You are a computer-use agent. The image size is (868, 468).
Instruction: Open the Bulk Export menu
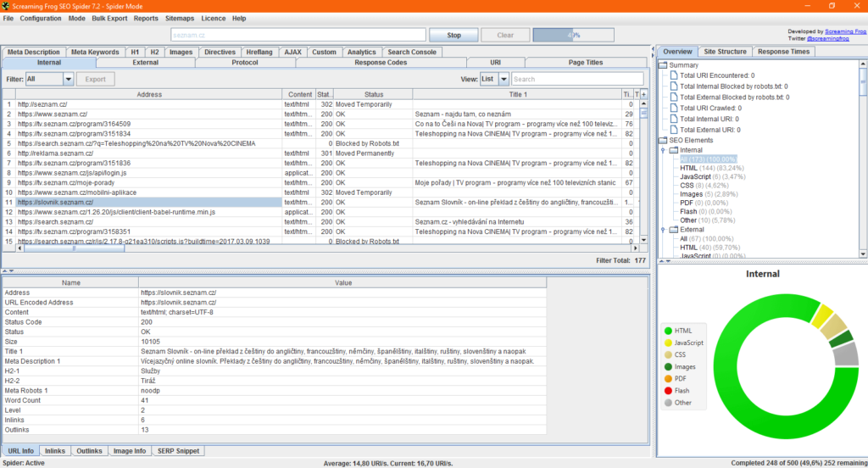(109, 19)
